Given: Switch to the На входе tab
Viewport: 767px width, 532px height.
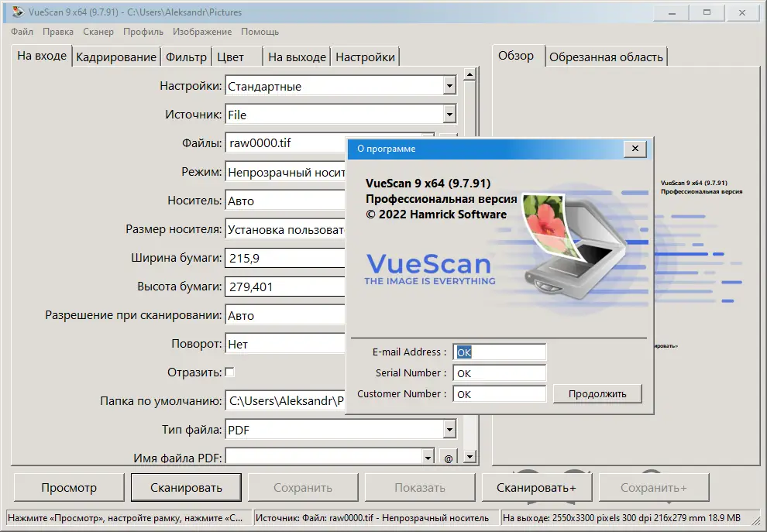Looking at the screenshot, I should click(x=42, y=56).
